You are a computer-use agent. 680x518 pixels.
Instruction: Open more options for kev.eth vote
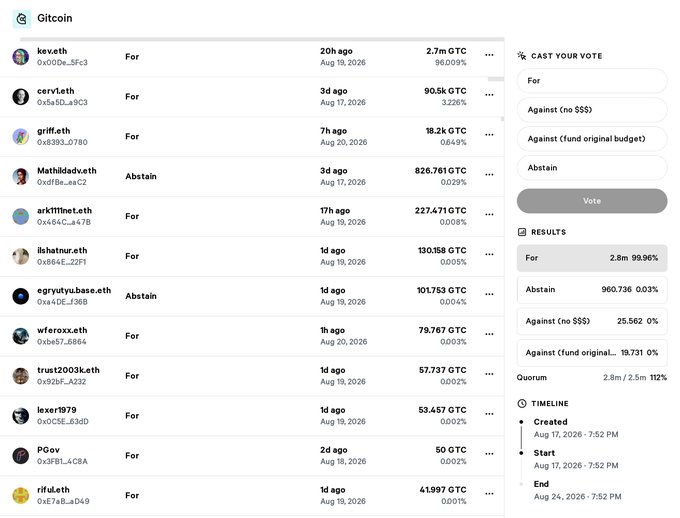(490, 55)
